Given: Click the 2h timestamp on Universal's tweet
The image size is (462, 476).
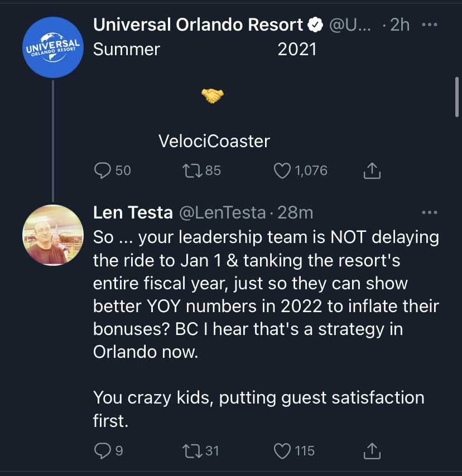Looking at the screenshot, I should [x=399, y=25].
